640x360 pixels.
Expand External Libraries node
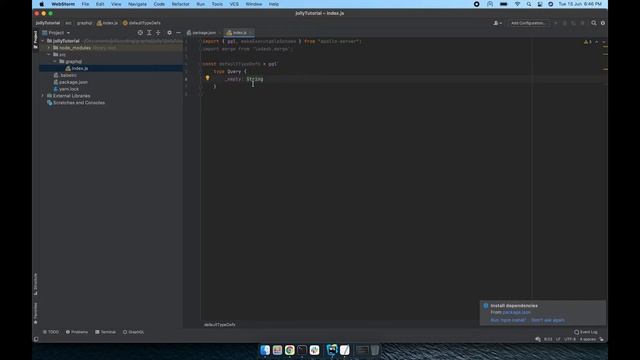[x=42, y=96]
